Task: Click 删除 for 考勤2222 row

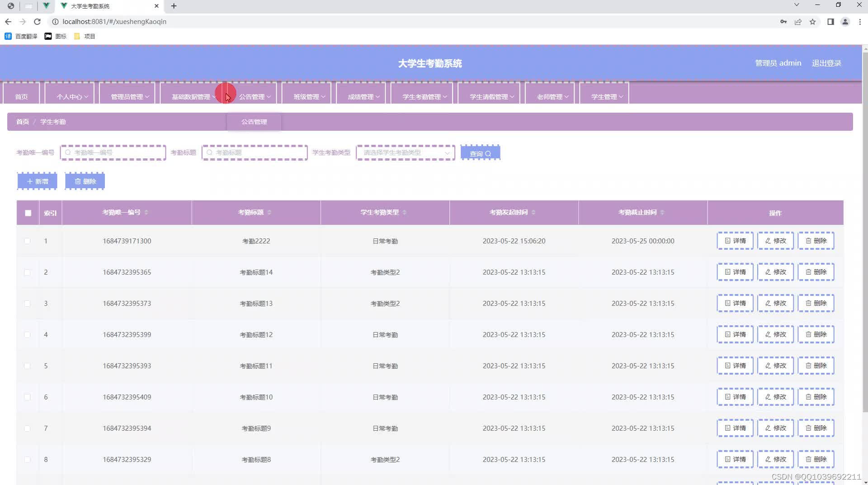Action: (816, 241)
